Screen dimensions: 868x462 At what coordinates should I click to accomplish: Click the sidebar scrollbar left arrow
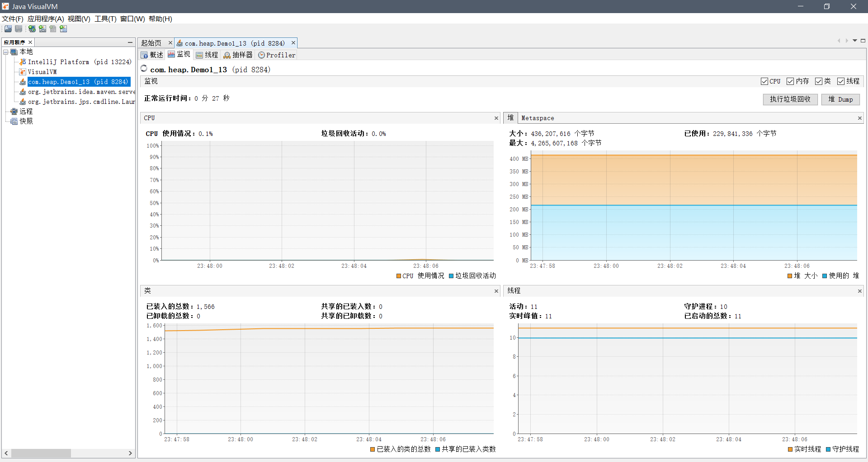click(6, 453)
